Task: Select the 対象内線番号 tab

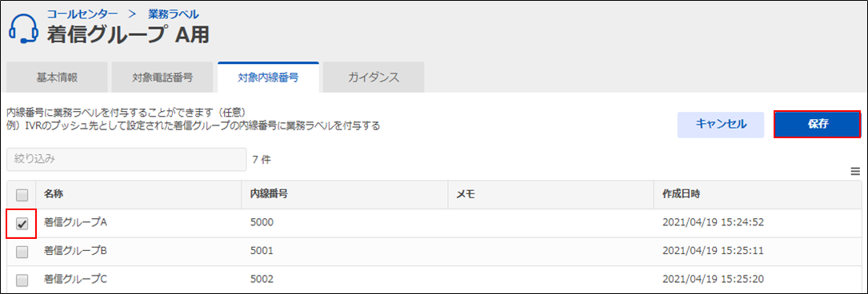Action: click(269, 77)
